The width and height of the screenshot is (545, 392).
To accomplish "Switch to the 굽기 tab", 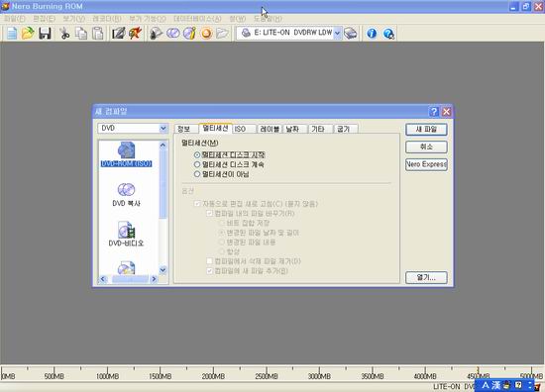I will pyautogui.click(x=346, y=129).
